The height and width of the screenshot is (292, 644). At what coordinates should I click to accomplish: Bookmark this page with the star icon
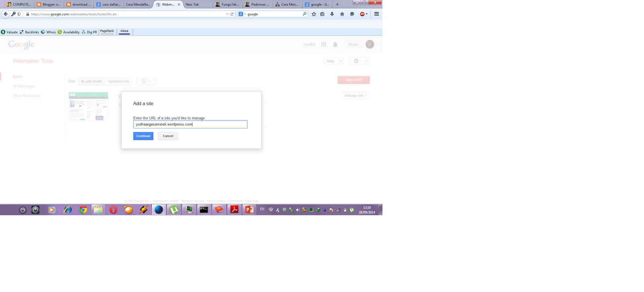(x=314, y=14)
